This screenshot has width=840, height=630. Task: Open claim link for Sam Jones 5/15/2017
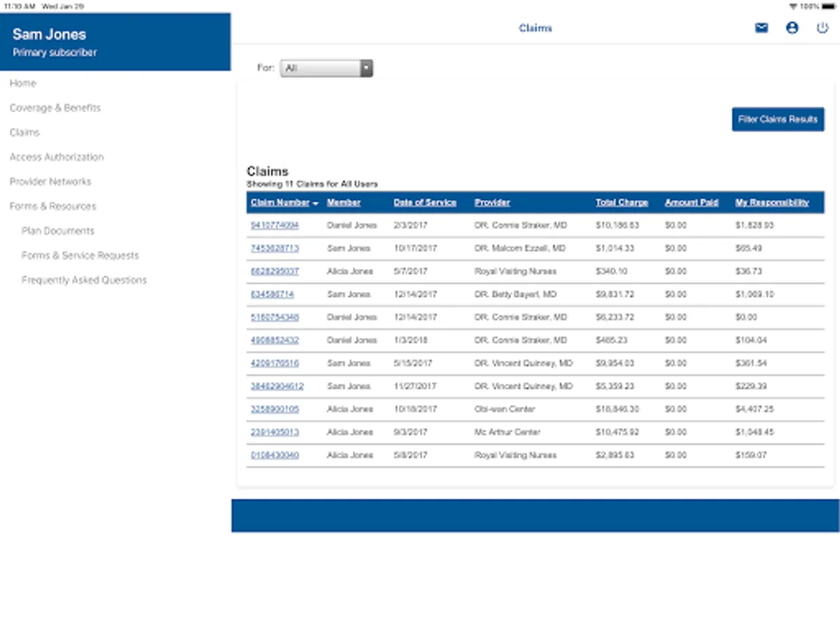pyautogui.click(x=274, y=363)
